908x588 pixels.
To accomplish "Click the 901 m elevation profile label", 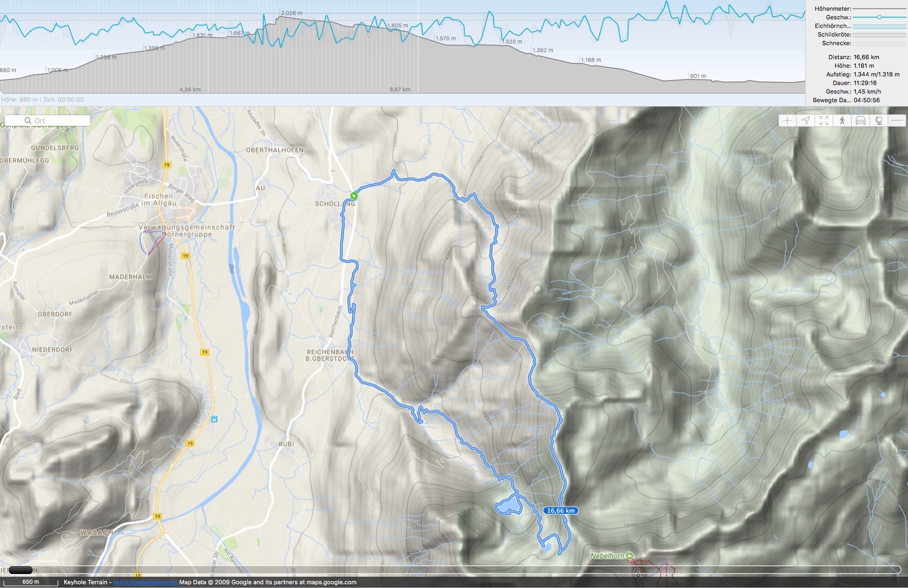I will click(698, 76).
